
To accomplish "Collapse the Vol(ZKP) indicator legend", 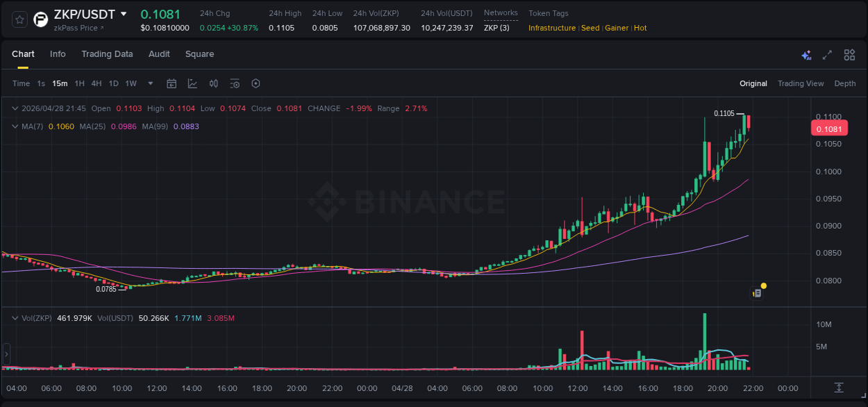I will [15, 318].
